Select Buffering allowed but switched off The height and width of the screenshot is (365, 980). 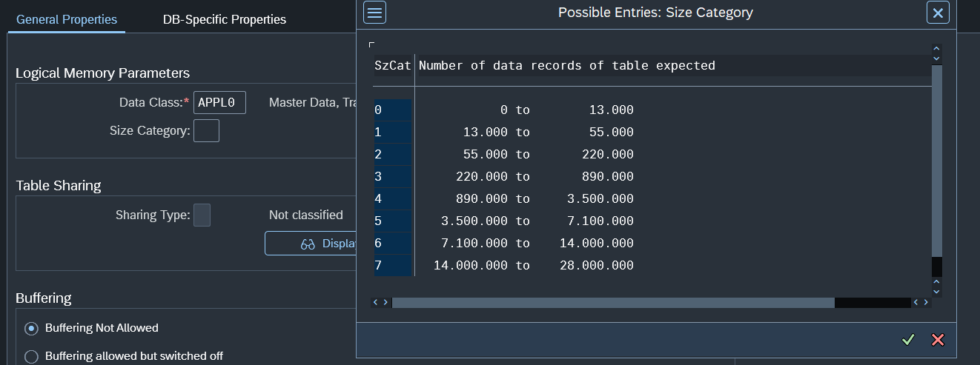(x=32, y=356)
